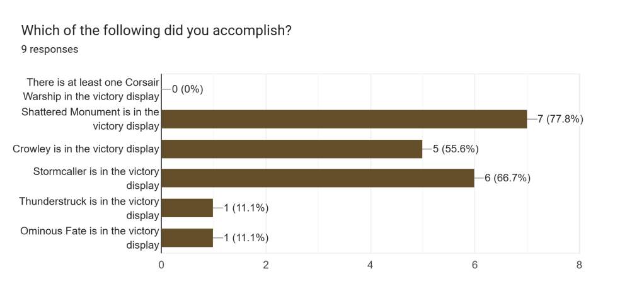Screen dimensions: 644x306
Task: Click the Thunderstruck category label
Action: coord(89,208)
